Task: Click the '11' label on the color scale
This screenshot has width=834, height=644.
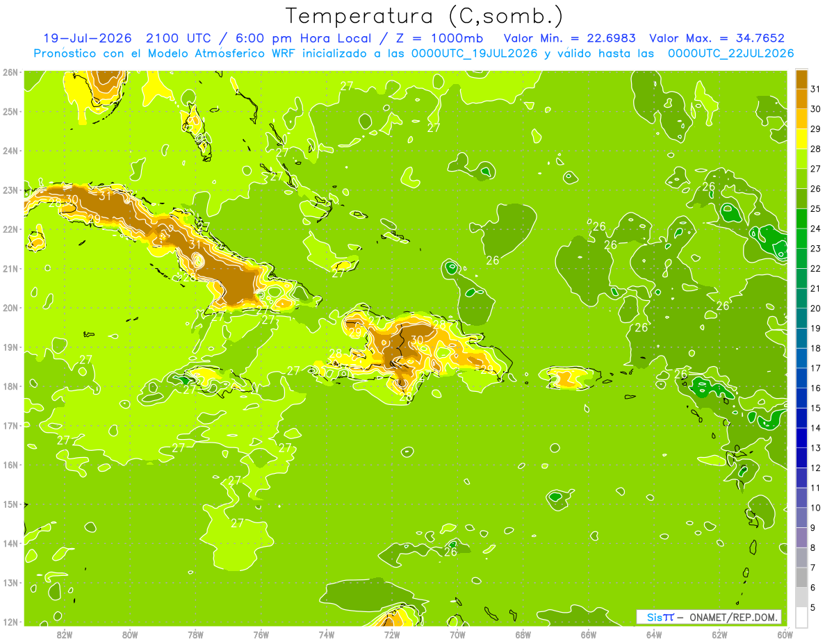Action: (815, 488)
